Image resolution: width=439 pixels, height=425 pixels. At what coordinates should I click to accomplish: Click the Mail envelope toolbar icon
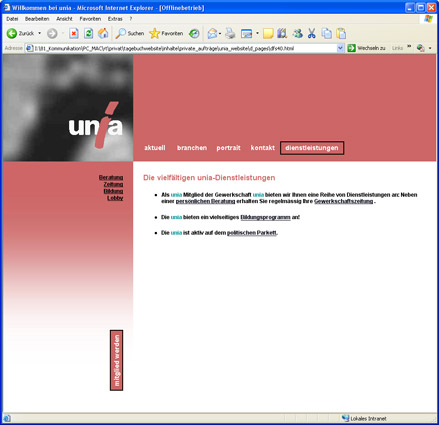(x=212, y=33)
